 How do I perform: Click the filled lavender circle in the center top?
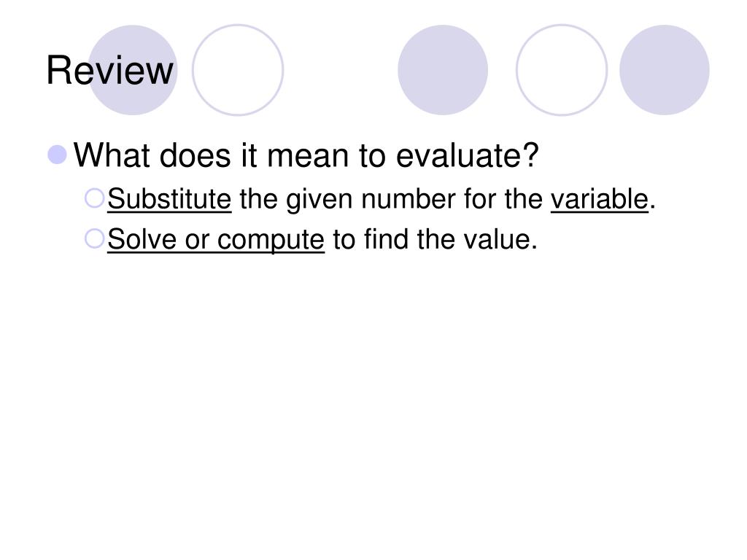tap(443, 70)
